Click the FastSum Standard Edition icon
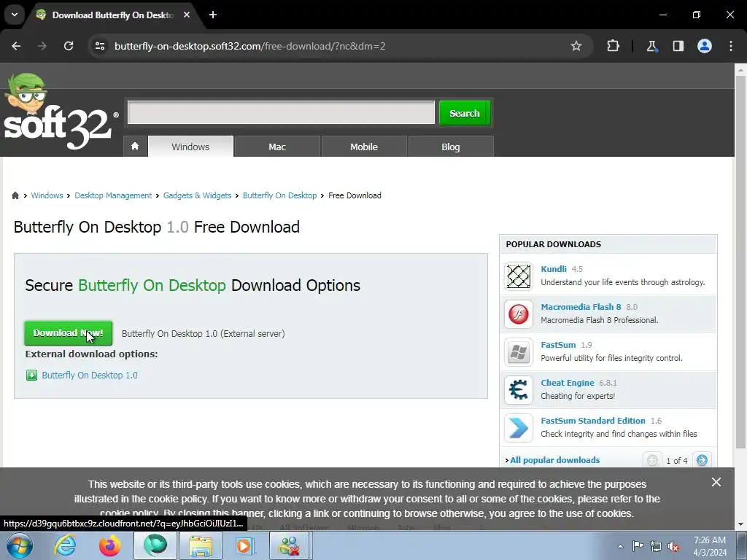 [x=519, y=427]
